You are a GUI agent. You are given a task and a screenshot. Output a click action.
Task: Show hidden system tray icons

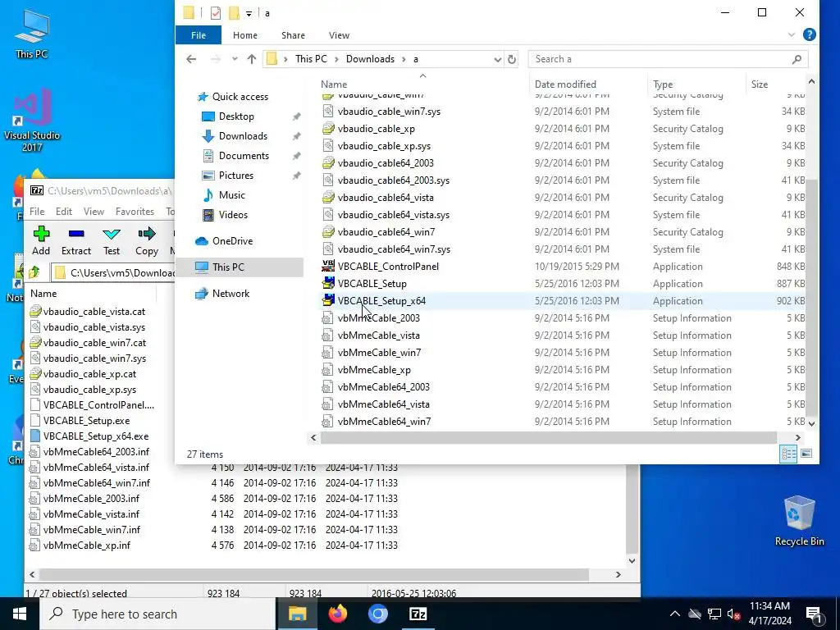[x=675, y=614]
